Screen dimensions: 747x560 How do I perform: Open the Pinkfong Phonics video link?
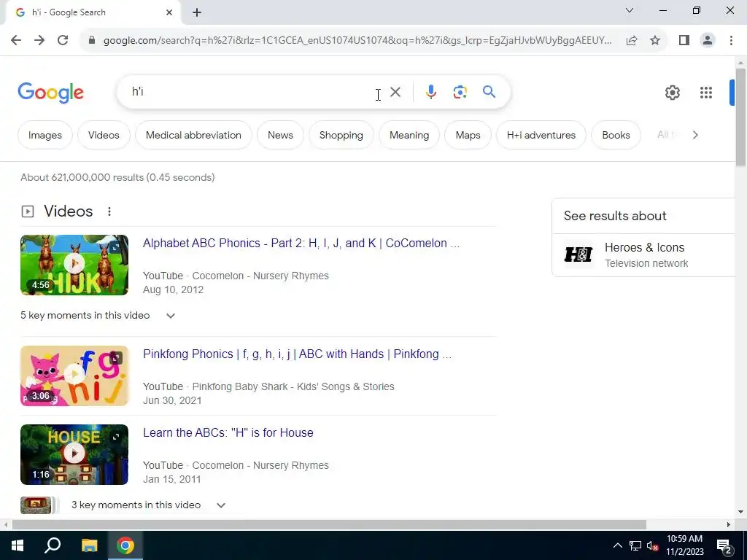pos(298,354)
